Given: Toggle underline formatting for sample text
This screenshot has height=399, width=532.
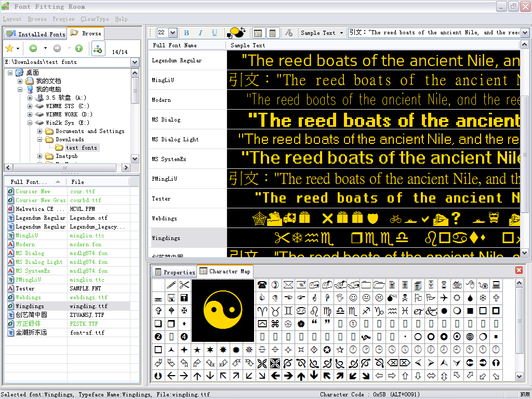Looking at the screenshot, I should 215,33.
